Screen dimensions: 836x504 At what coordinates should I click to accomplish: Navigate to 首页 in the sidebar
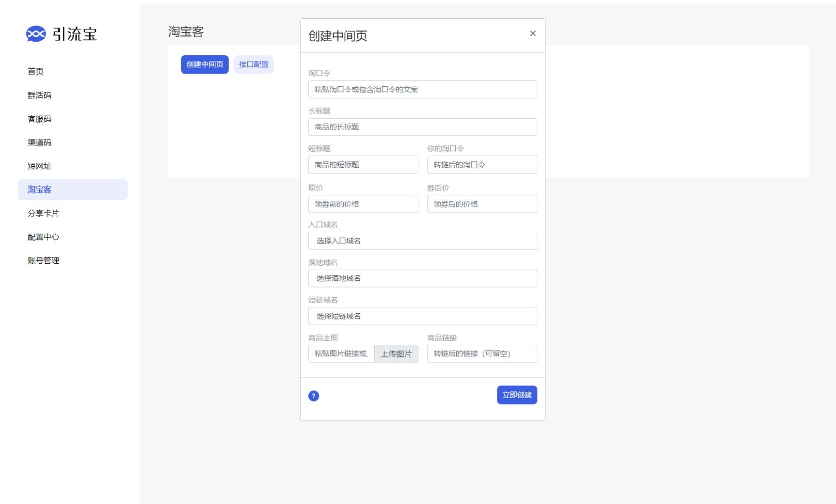pyautogui.click(x=35, y=71)
